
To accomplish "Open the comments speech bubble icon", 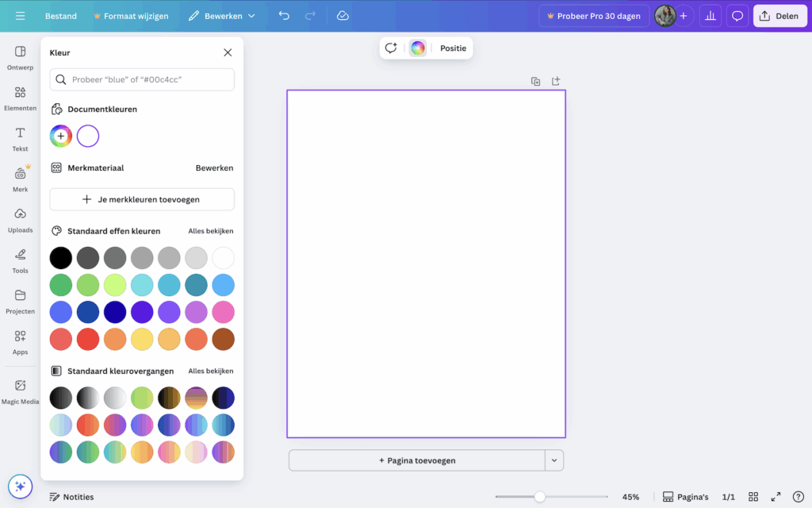I will coord(737,16).
